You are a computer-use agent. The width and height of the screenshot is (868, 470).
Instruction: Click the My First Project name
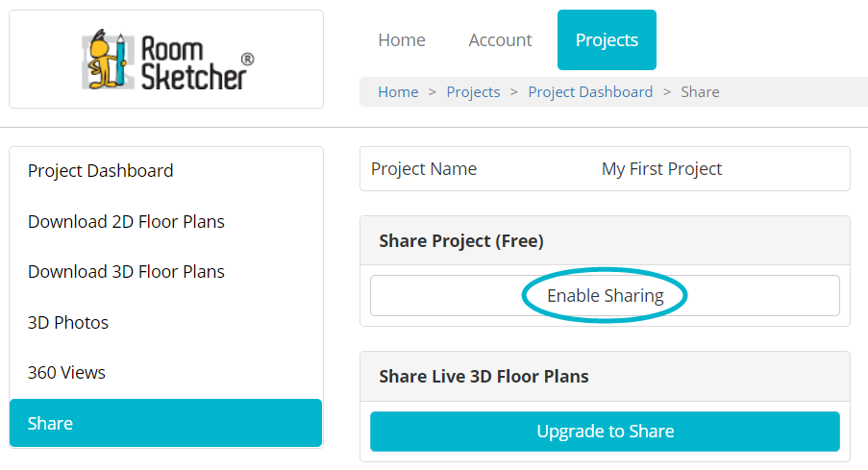[x=661, y=169]
